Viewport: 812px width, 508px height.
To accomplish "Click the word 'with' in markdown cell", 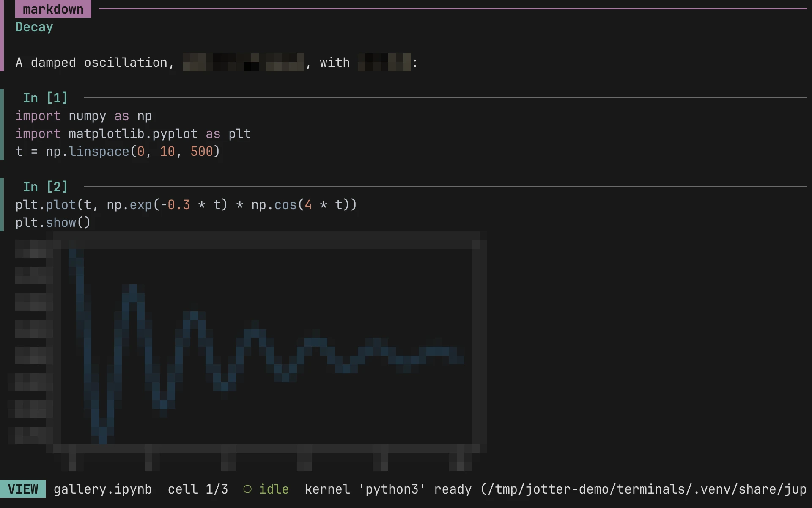I will point(335,63).
